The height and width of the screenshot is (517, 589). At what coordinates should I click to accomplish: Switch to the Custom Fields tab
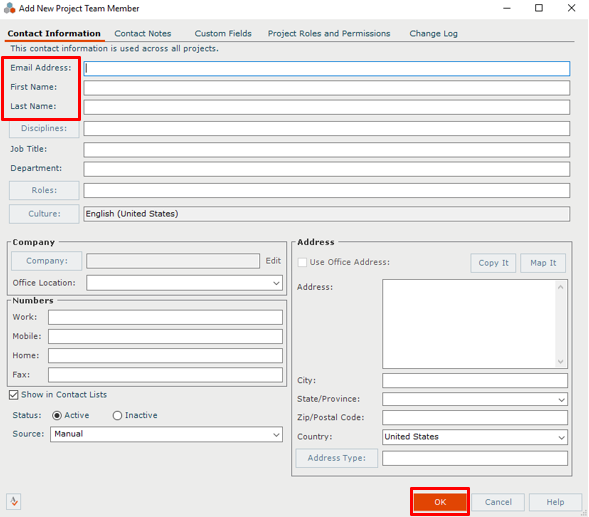click(x=223, y=33)
